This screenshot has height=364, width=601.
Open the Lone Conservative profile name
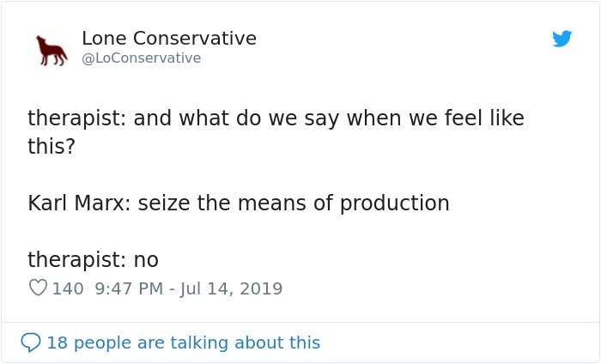169,39
